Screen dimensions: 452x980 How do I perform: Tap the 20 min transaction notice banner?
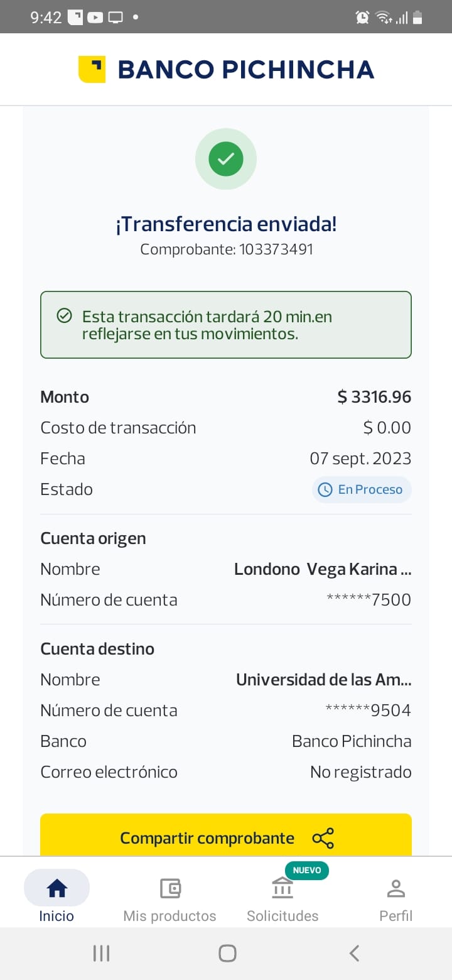pyautogui.click(x=226, y=325)
